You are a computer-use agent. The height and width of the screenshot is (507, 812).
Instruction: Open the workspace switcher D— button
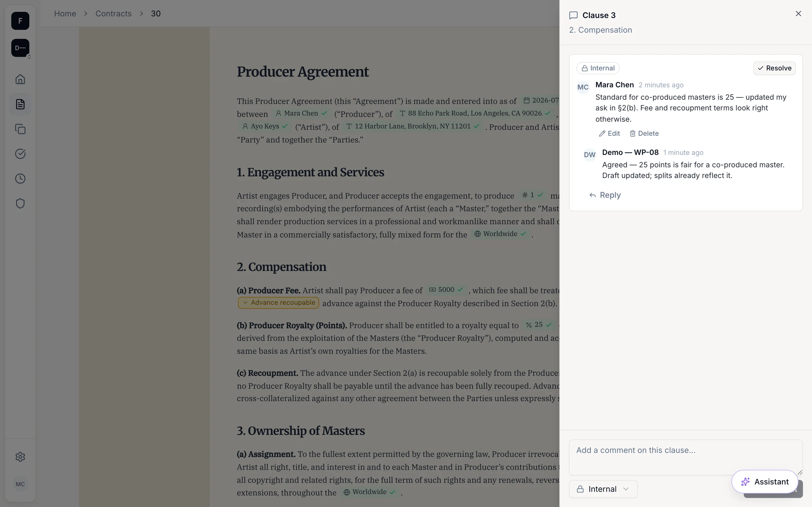point(20,48)
